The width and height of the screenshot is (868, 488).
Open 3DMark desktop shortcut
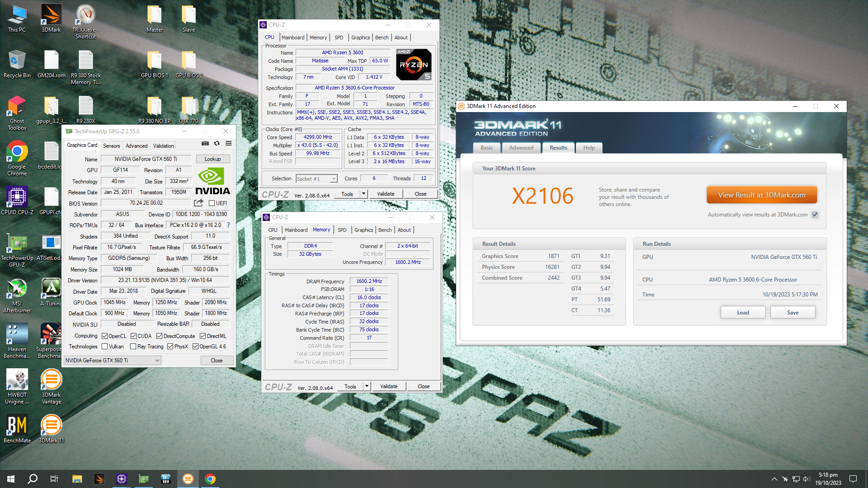tap(51, 19)
